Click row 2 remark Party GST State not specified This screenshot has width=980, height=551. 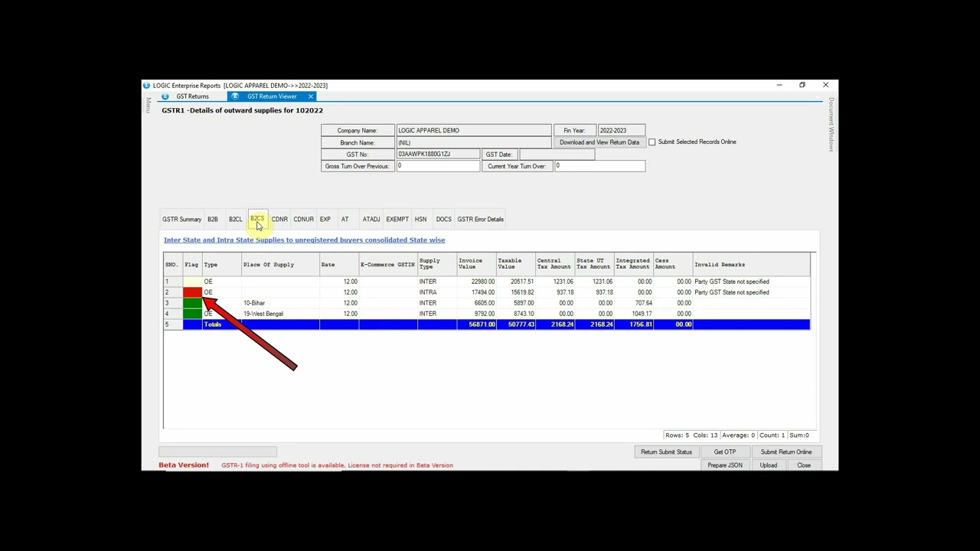751,292
